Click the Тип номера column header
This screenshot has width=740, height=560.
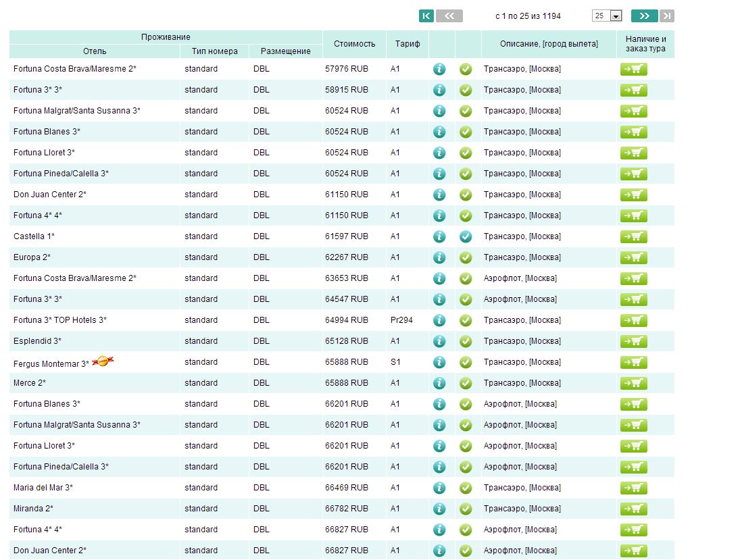point(215,51)
